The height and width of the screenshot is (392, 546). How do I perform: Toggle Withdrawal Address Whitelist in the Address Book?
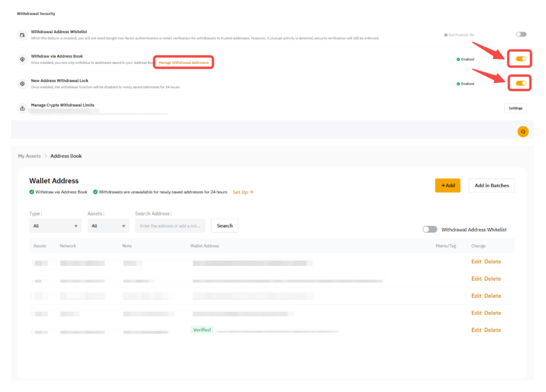430,229
